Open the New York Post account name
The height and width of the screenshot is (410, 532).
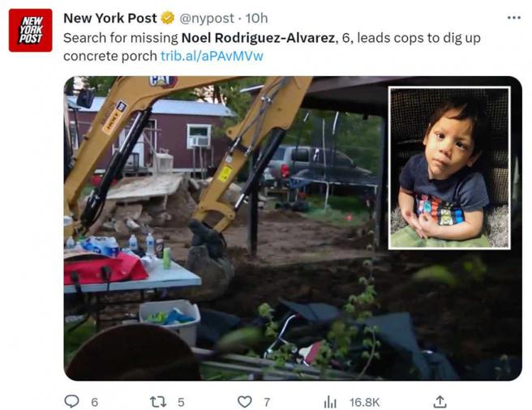pos(110,19)
